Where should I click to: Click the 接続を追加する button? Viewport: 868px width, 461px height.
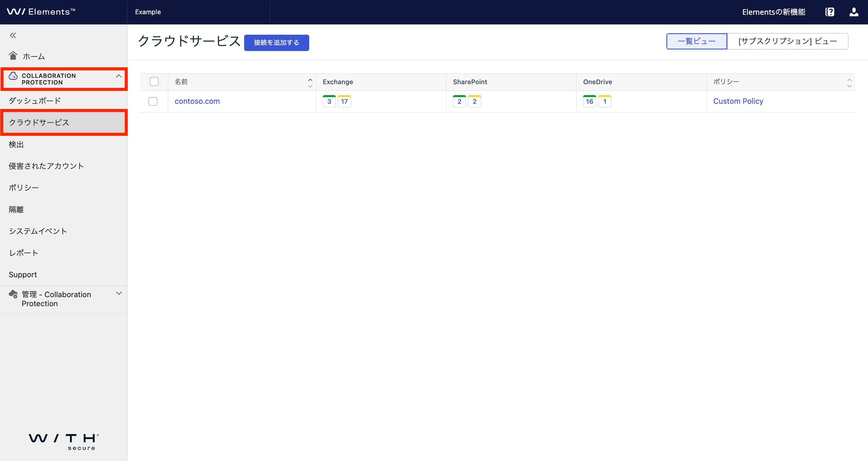click(x=276, y=43)
